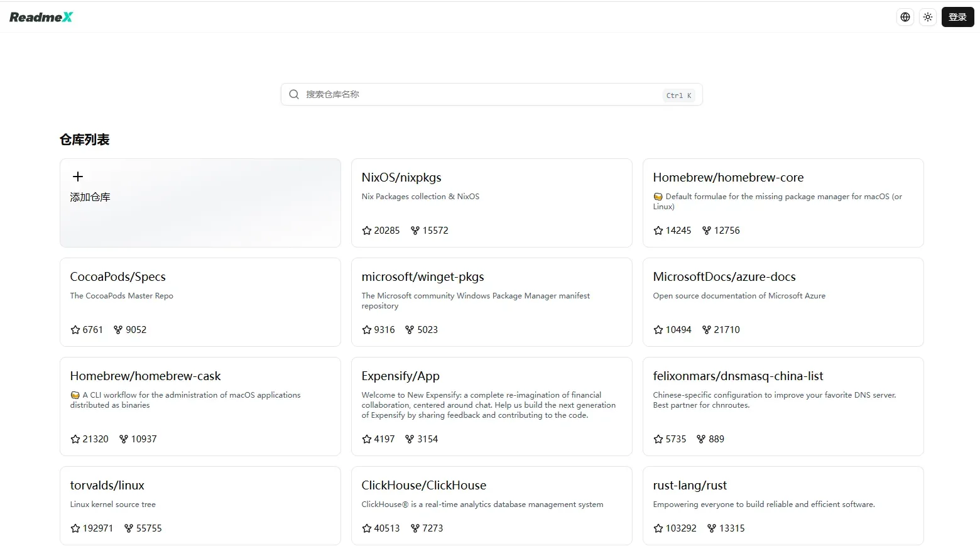Click the plus icon to add repository
980x551 pixels.
pos(78,177)
